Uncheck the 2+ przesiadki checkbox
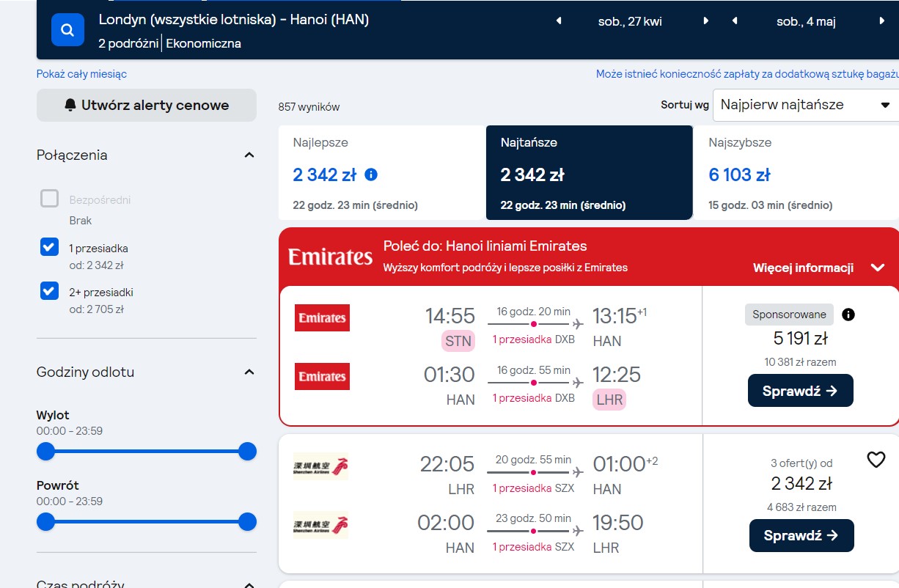Image resolution: width=899 pixels, height=588 pixels. point(49,291)
